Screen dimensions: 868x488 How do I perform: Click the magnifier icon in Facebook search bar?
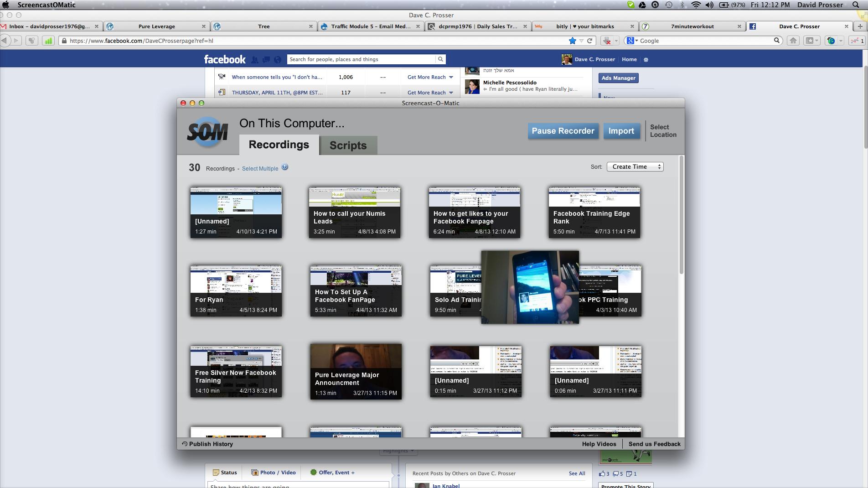[x=439, y=59]
